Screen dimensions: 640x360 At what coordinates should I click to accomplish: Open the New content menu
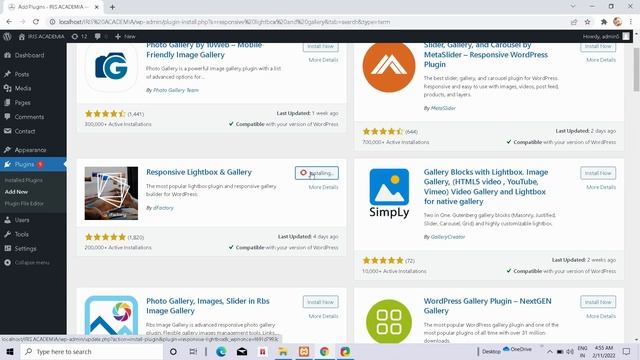point(125,36)
